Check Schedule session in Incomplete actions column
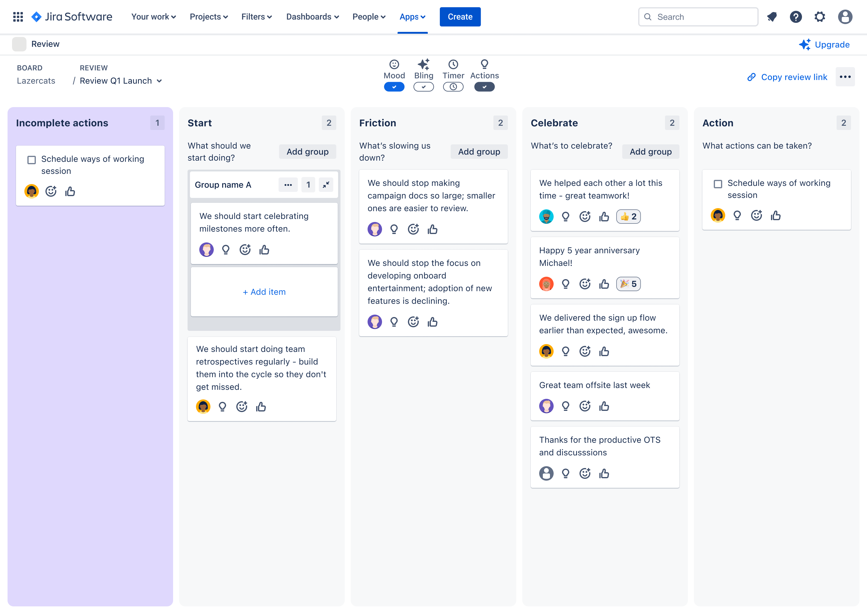Image resolution: width=867 pixels, height=616 pixels. (32, 160)
